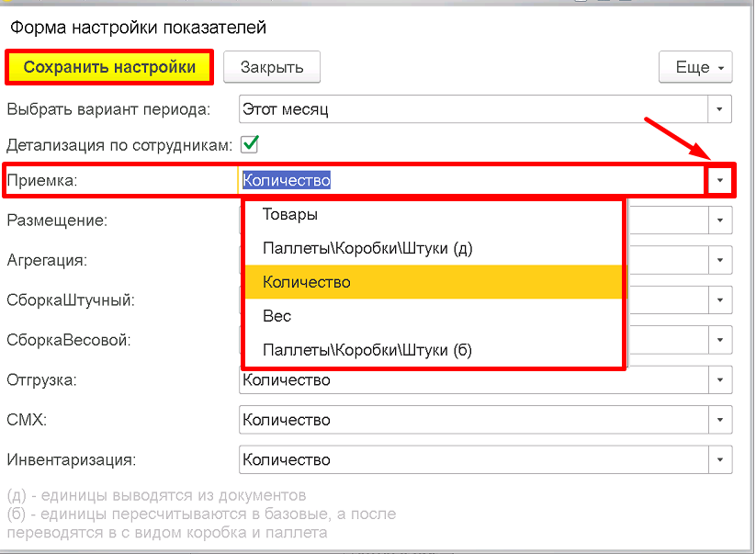
Task: Click the Закрыть button
Action: tap(272, 67)
